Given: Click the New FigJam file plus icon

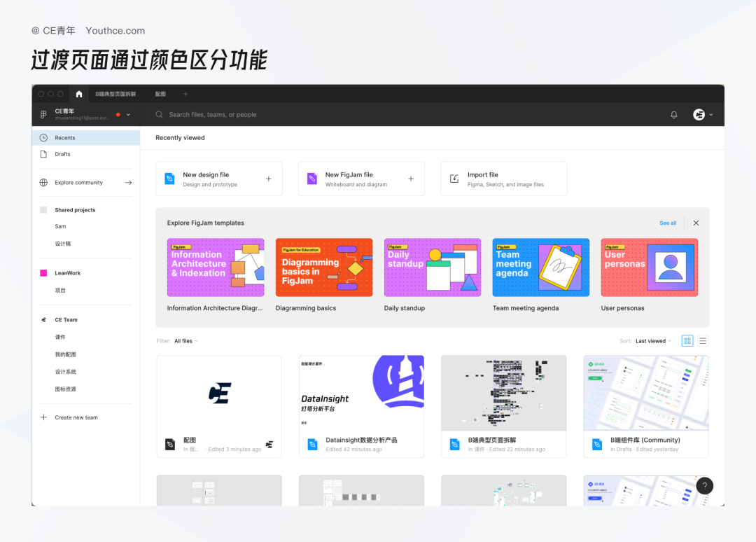Looking at the screenshot, I should tap(411, 179).
